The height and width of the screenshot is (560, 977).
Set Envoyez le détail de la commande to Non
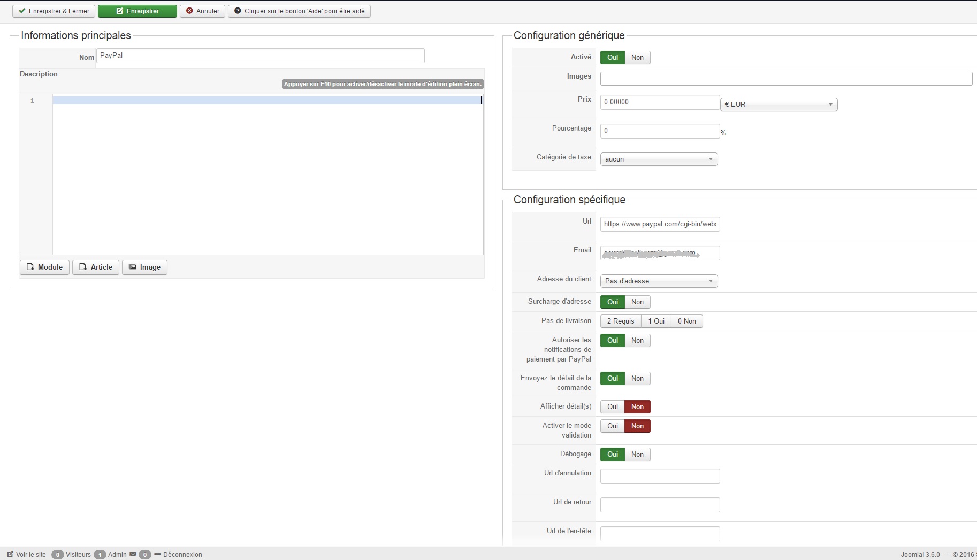tap(637, 379)
